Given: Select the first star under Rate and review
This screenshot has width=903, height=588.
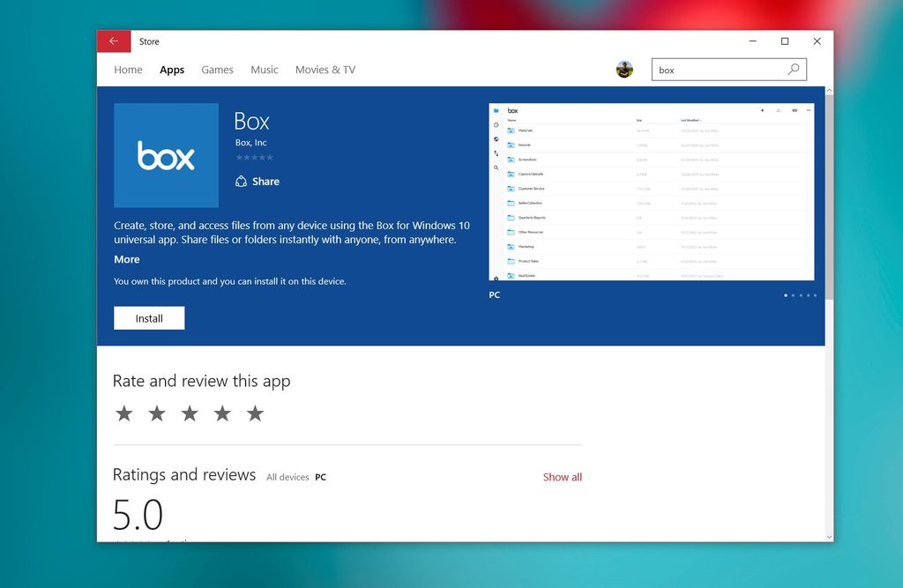Looking at the screenshot, I should click(x=123, y=413).
